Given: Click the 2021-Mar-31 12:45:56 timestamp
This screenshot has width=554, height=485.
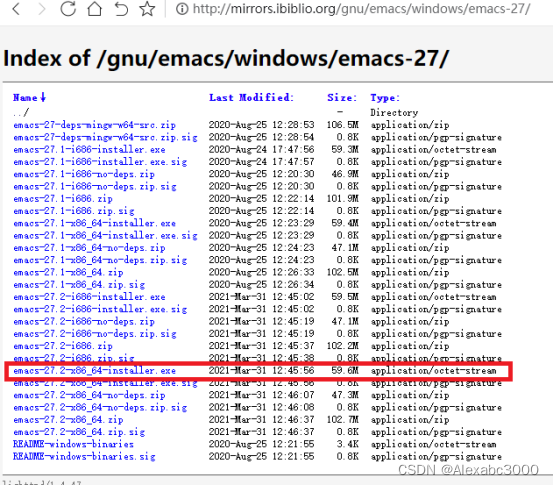Looking at the screenshot, I should (261, 371).
